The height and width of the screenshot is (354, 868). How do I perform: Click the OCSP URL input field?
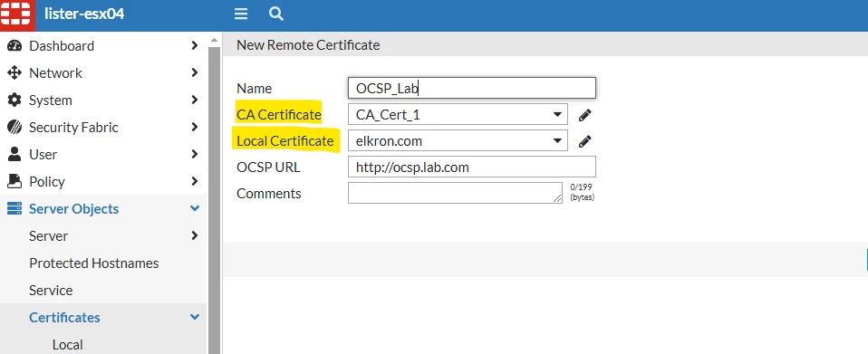(x=472, y=167)
